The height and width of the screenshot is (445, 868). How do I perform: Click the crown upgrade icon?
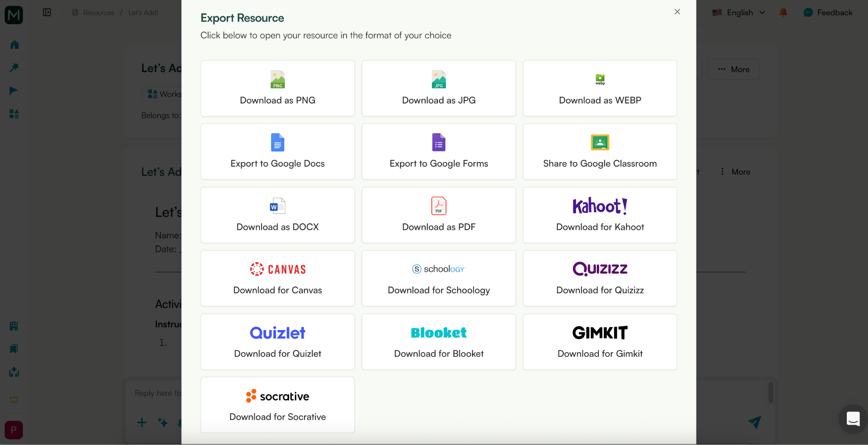[x=14, y=399]
